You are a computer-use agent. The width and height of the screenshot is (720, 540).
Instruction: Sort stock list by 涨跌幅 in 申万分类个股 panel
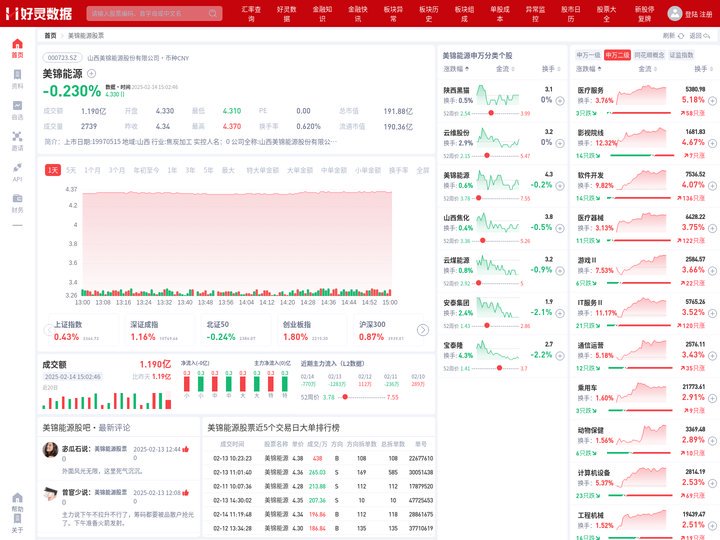(x=456, y=69)
